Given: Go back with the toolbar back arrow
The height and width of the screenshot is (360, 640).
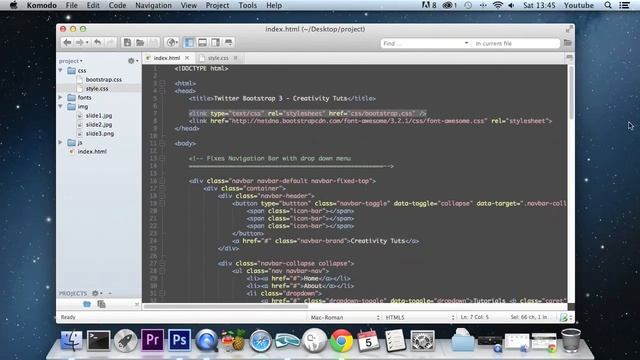Looking at the screenshot, I should (67, 42).
